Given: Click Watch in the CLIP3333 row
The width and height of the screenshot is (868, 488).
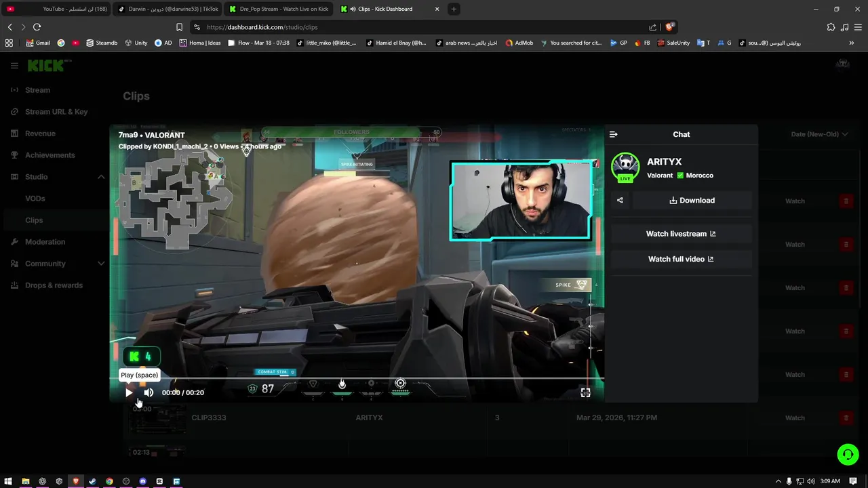Looking at the screenshot, I should 795,418.
